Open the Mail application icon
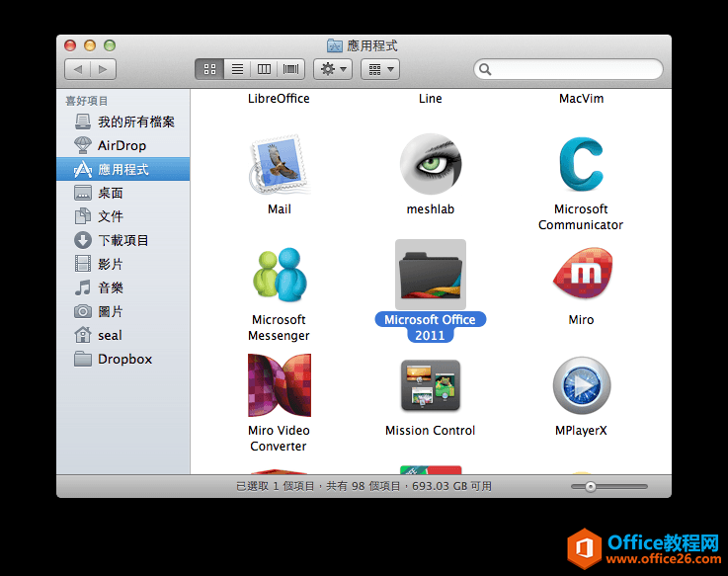The image size is (728, 576). click(x=279, y=165)
